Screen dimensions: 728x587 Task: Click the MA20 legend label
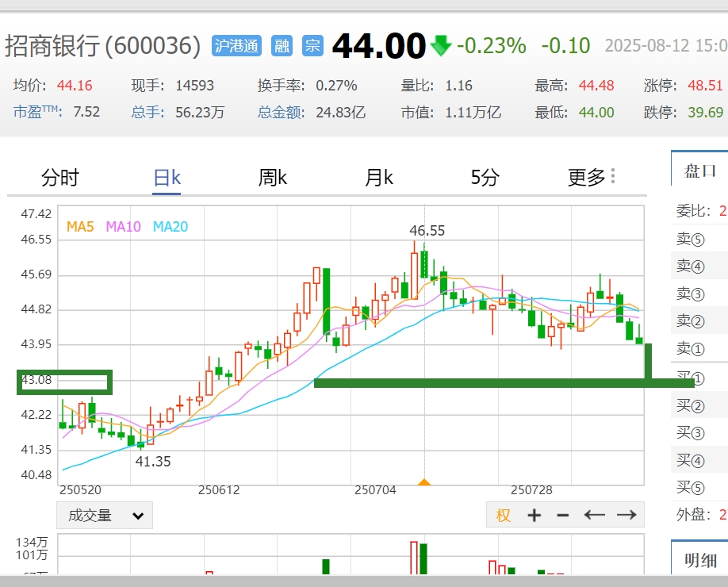(x=171, y=227)
